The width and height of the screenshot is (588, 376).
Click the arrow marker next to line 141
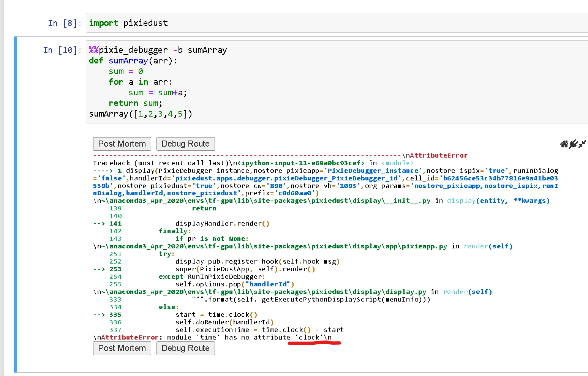click(98, 223)
